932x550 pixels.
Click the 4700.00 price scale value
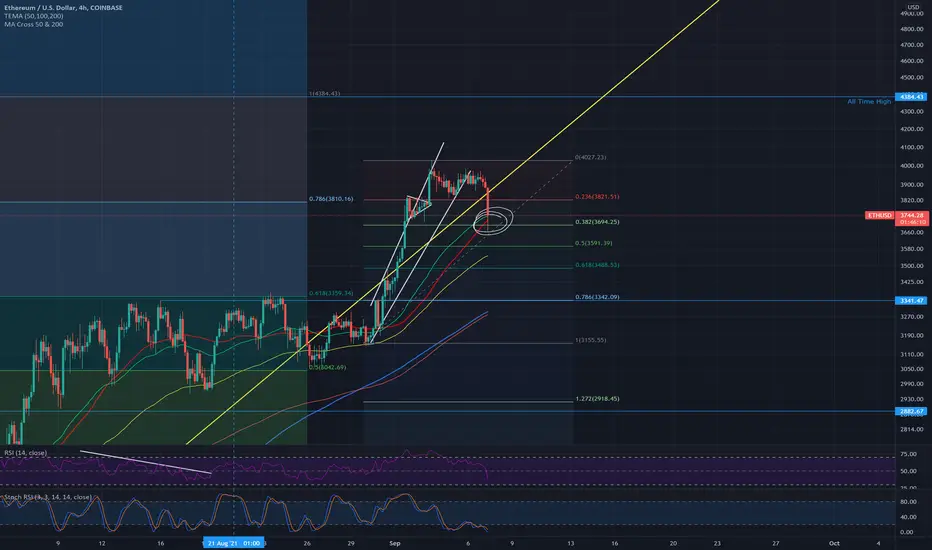click(911, 45)
